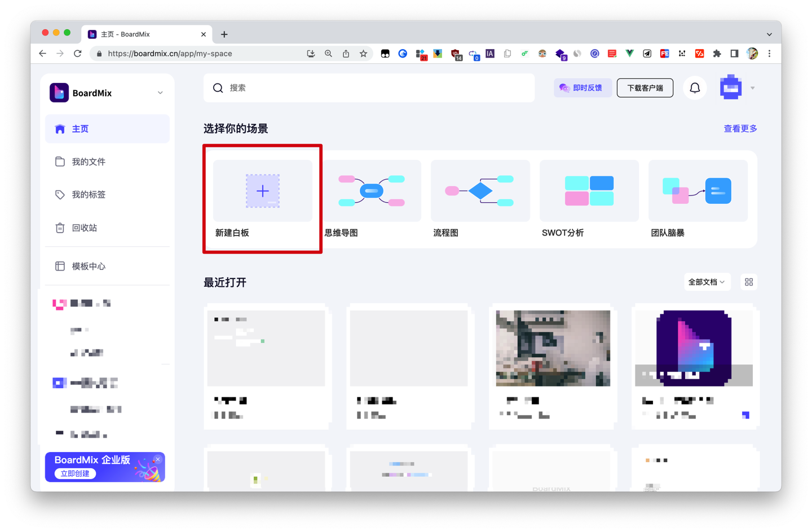Open the avatar dropdown arrow
The width and height of the screenshot is (812, 532).
pyautogui.click(x=752, y=88)
